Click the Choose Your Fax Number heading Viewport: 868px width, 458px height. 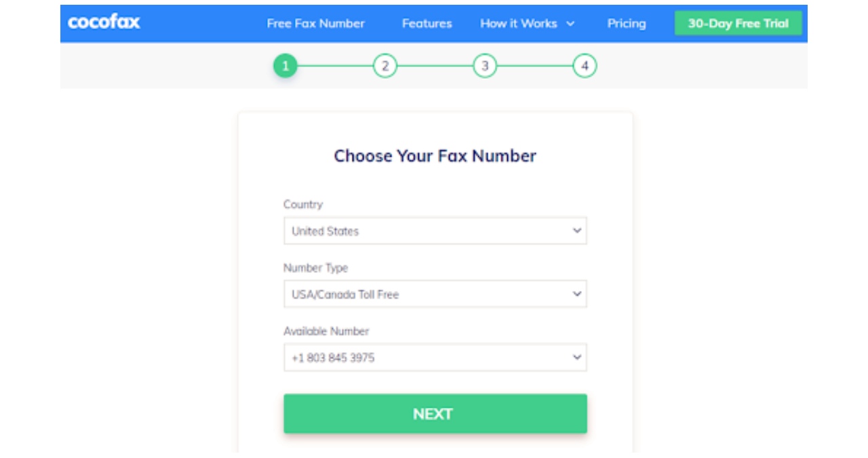pos(435,156)
